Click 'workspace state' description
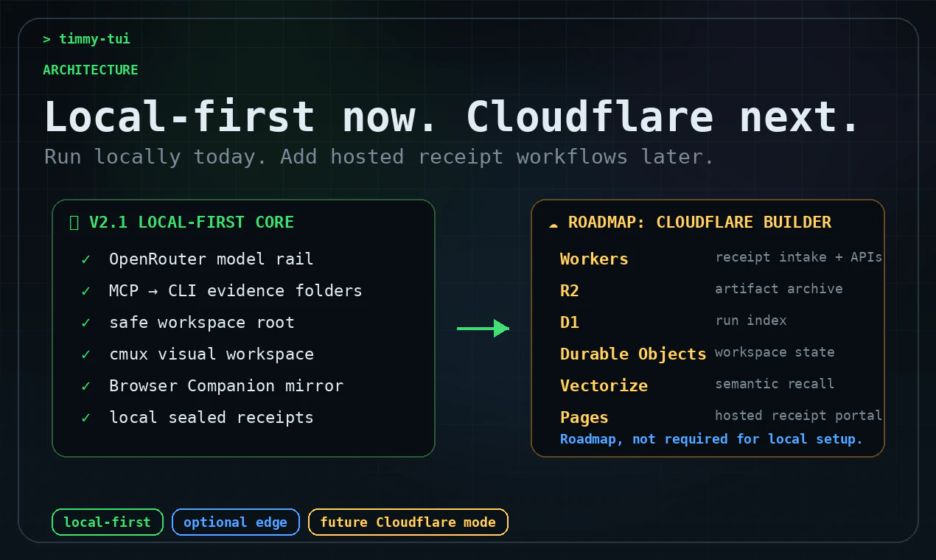936x560 pixels. click(x=775, y=352)
